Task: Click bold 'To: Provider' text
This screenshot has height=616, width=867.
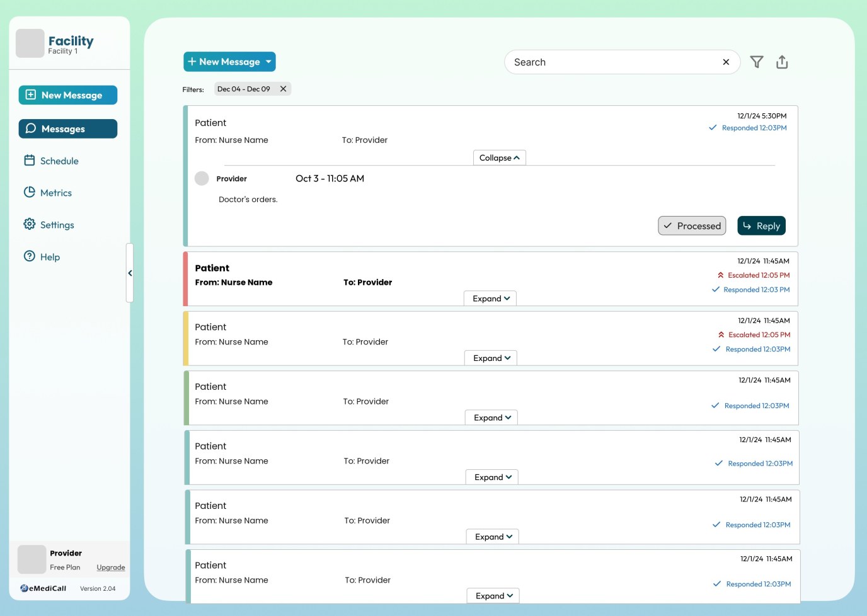Action: click(368, 282)
